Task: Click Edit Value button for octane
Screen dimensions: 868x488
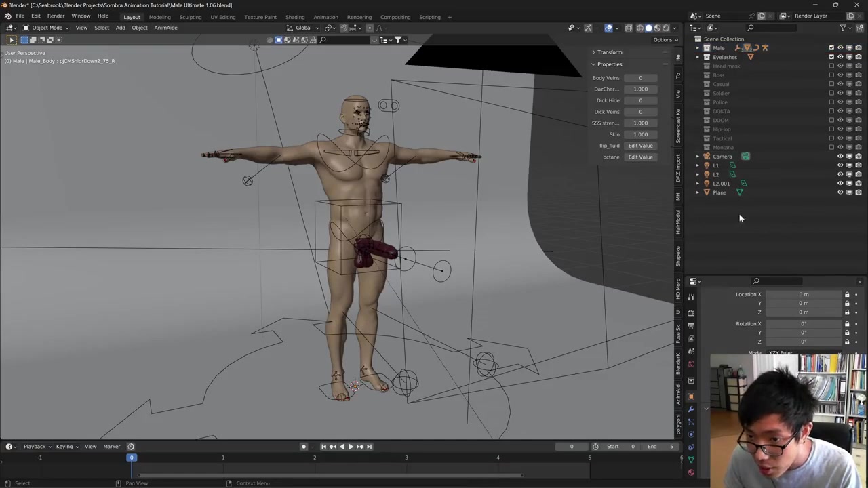Action: click(640, 157)
